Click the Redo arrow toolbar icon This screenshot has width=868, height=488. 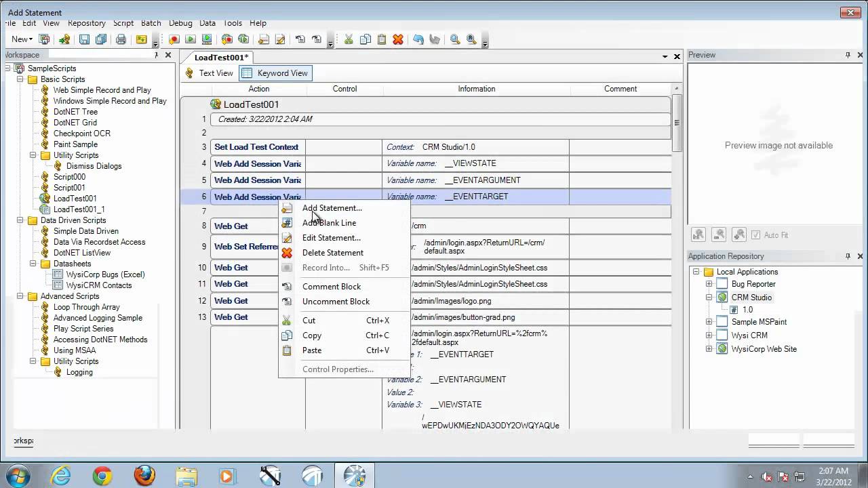pos(435,39)
